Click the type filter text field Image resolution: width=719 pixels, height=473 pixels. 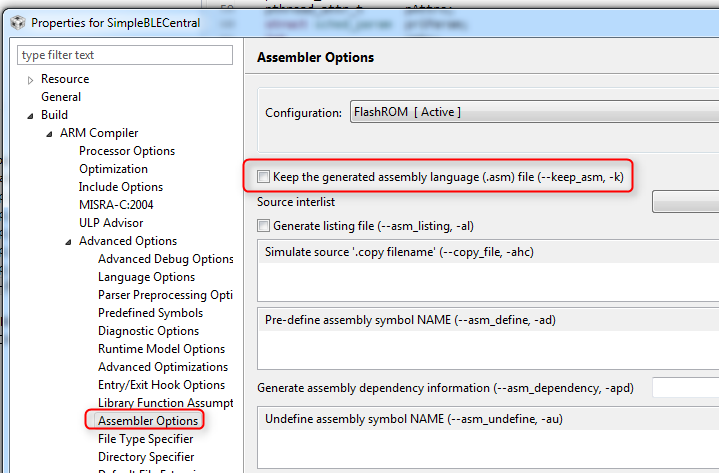click(125, 55)
